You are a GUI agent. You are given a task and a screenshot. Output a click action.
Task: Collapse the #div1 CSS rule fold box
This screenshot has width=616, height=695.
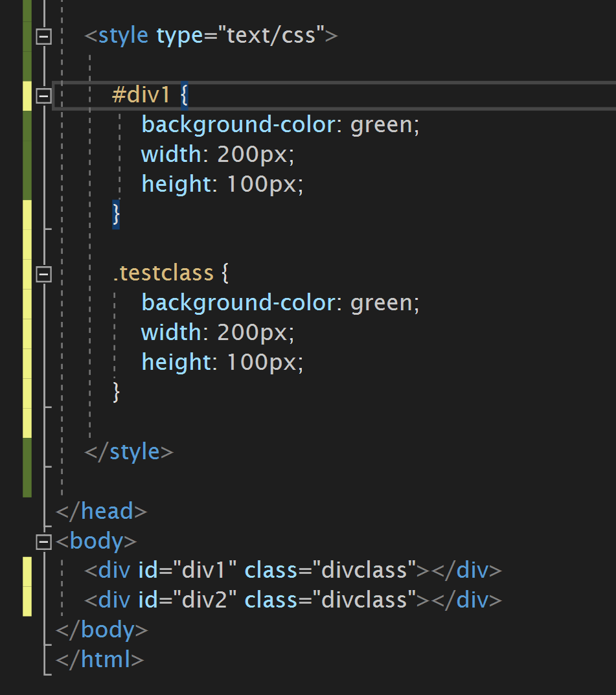pos(43,95)
